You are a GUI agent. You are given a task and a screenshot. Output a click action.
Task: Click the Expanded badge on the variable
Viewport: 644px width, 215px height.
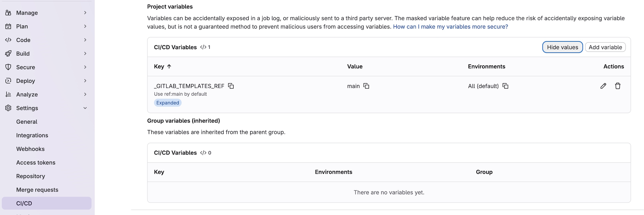coord(167,103)
